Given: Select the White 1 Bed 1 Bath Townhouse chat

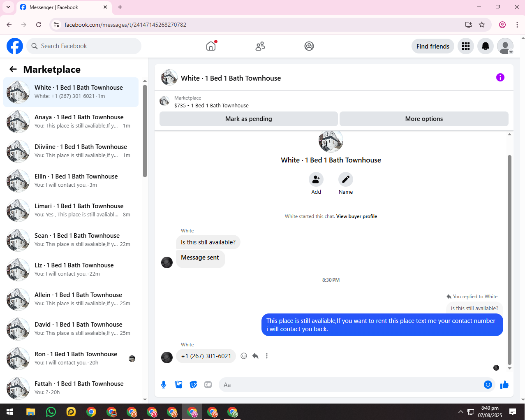Looking at the screenshot, I should [71, 92].
